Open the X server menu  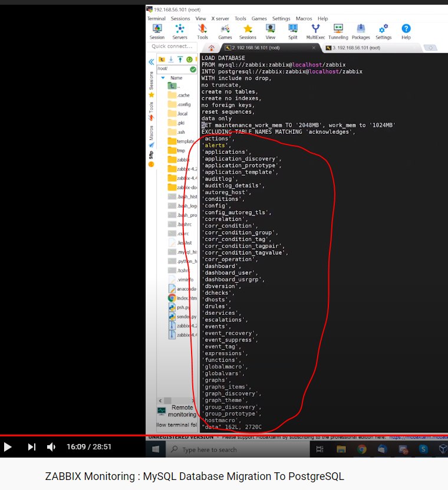click(x=220, y=18)
